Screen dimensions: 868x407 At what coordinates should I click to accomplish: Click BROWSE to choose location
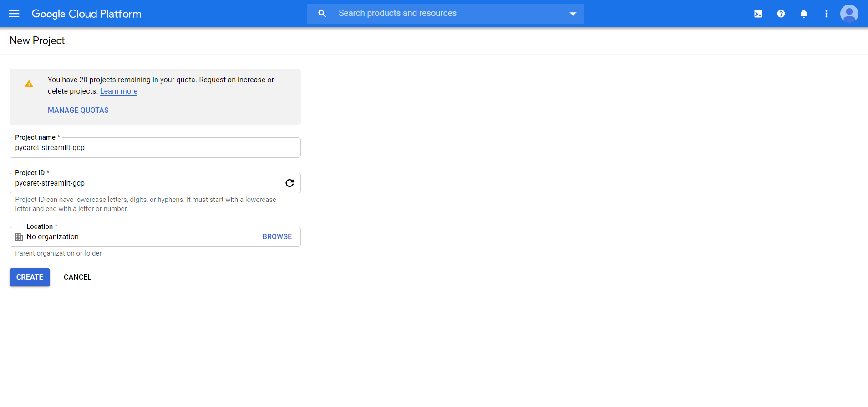click(x=277, y=237)
